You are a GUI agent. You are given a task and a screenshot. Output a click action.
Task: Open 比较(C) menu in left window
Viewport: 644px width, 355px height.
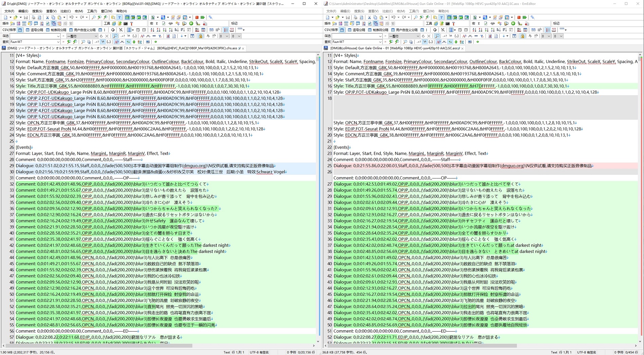pyautogui.click(x=66, y=11)
